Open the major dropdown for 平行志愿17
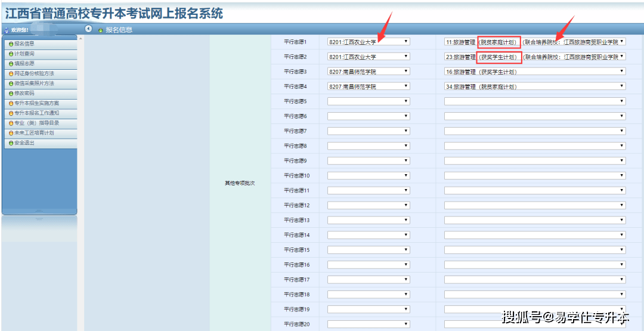This screenshot has height=331, width=644. point(535,280)
